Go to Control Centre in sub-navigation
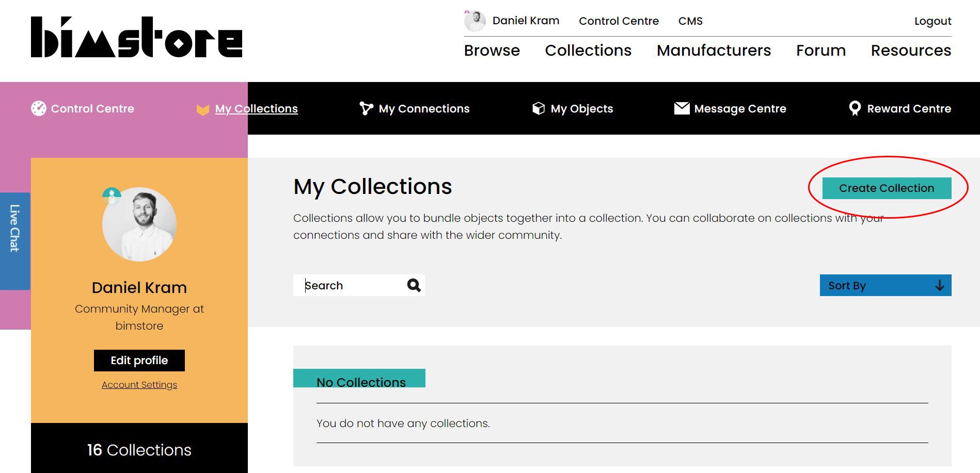Viewport: 980px width, 473px height. [83, 108]
